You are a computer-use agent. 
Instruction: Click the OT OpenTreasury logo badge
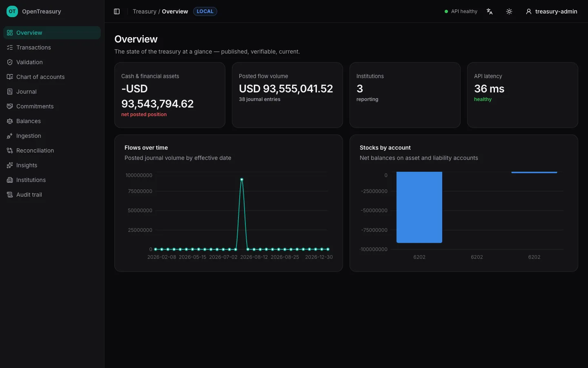click(12, 11)
